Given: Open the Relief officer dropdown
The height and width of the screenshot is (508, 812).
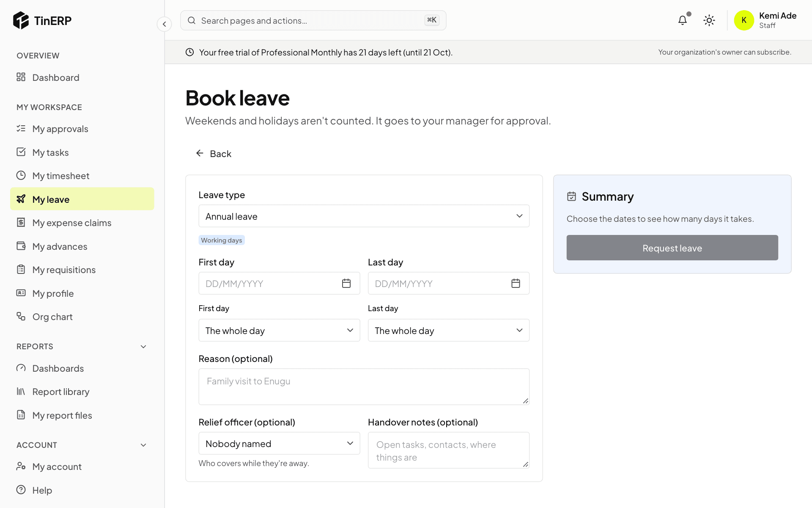Looking at the screenshot, I should (x=279, y=443).
